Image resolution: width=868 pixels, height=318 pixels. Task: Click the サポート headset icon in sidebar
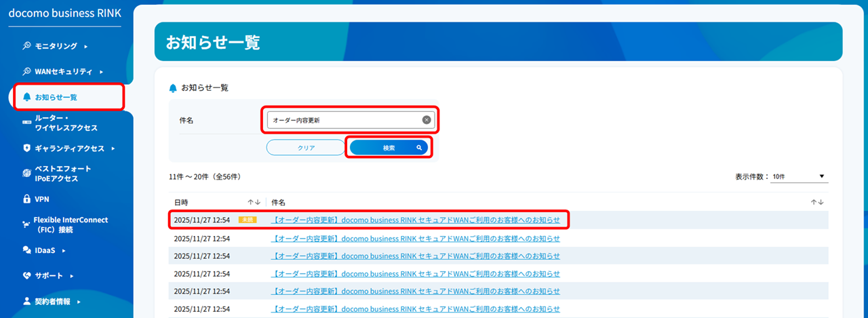tap(26, 276)
